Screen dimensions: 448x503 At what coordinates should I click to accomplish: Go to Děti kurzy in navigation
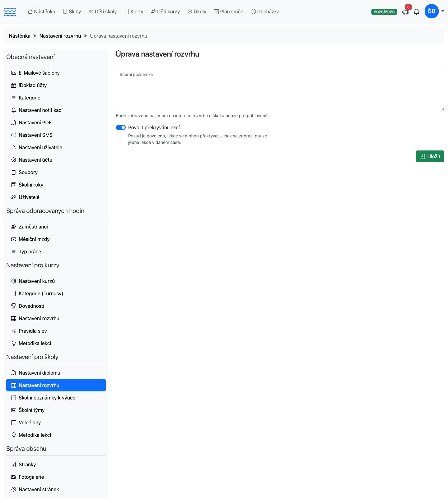point(165,12)
